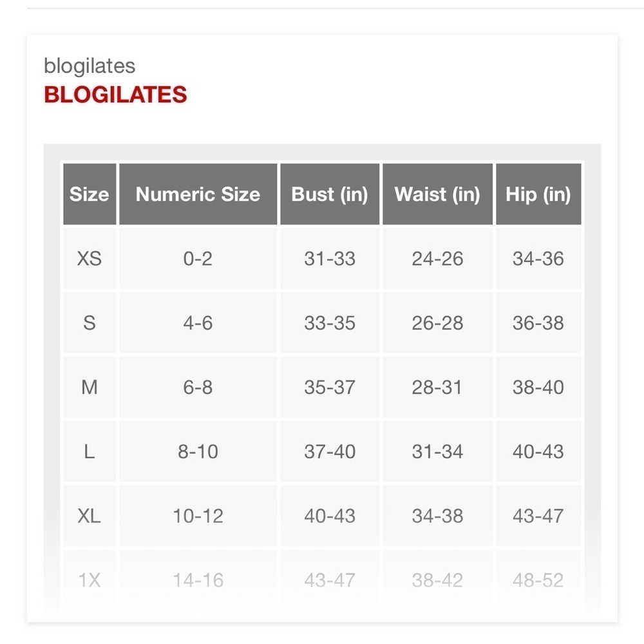This screenshot has width=644, height=644.
Task: Select the XL size row label
Action: point(90,516)
